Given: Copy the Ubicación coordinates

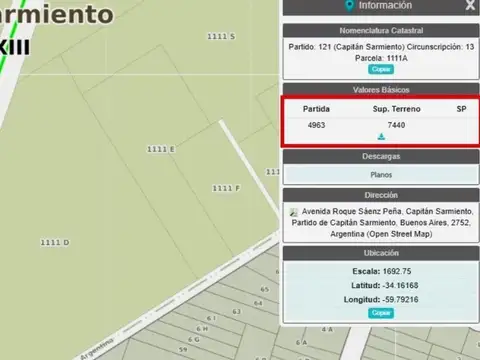Looking at the screenshot, I should click(381, 313).
